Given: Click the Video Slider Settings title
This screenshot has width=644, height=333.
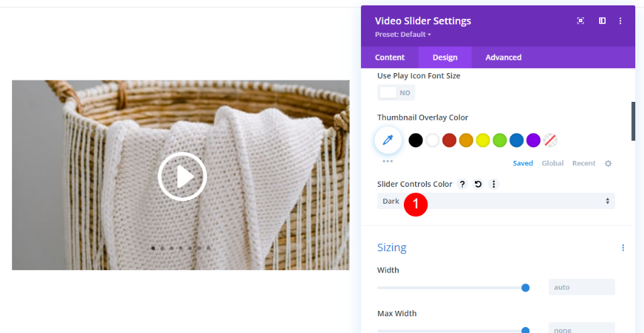Looking at the screenshot, I should (423, 21).
